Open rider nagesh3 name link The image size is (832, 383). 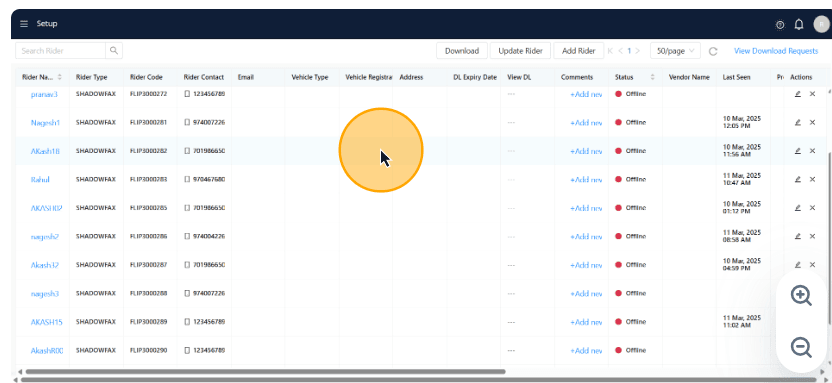(45, 293)
